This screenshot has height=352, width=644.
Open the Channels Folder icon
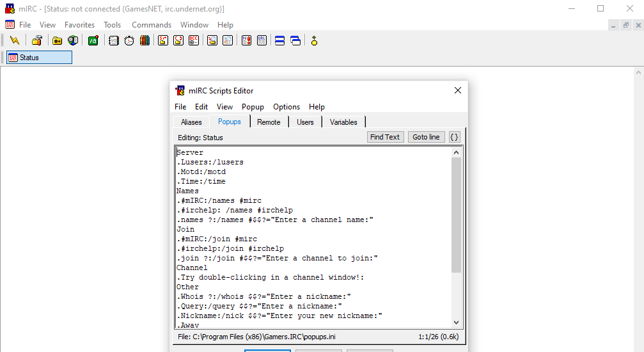coord(57,41)
